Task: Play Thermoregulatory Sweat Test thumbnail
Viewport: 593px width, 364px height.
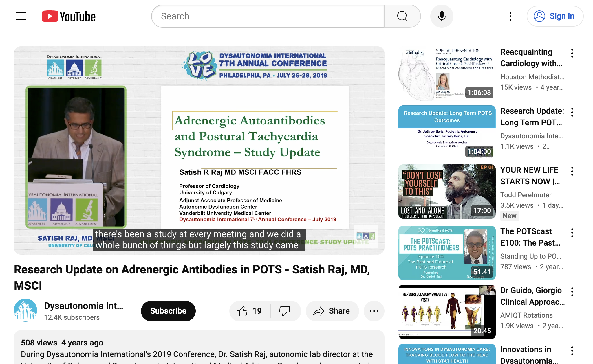Action: (x=447, y=312)
